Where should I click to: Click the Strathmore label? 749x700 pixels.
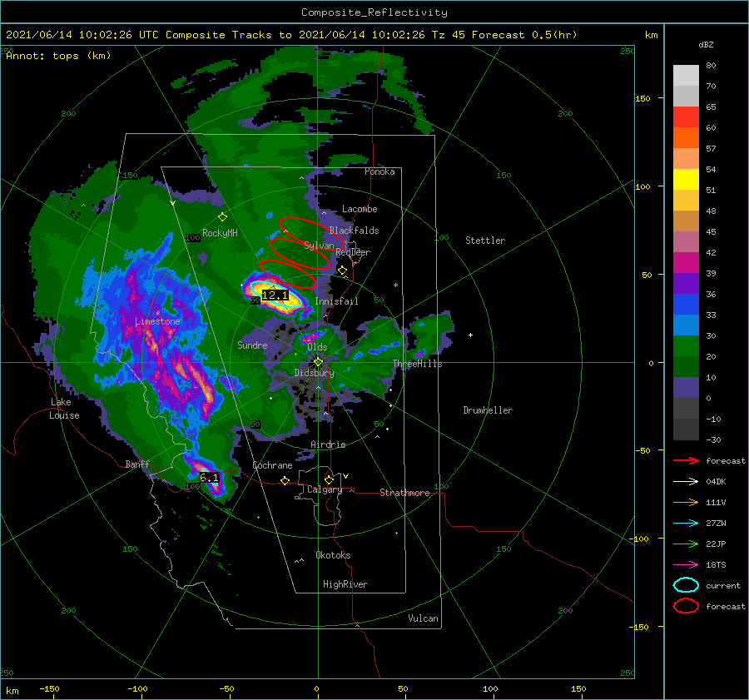pos(404,493)
